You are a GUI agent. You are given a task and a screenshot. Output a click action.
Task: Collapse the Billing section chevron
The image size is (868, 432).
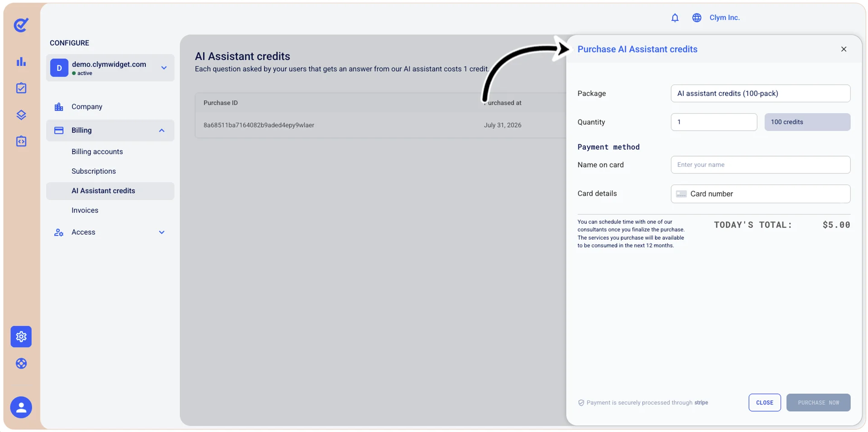(x=162, y=130)
